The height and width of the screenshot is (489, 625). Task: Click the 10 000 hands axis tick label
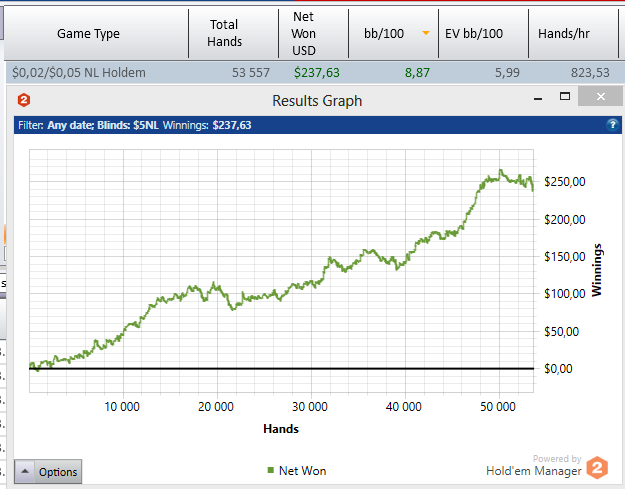click(122, 407)
